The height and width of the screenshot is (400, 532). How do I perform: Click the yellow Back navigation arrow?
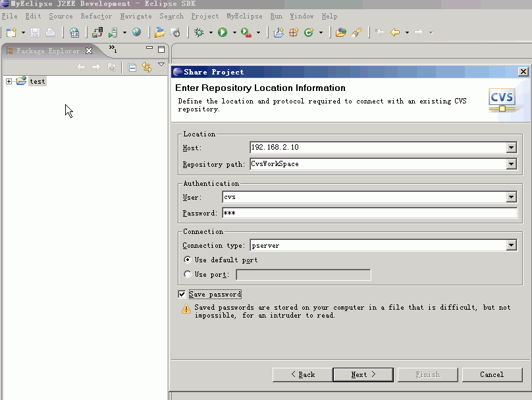395,32
